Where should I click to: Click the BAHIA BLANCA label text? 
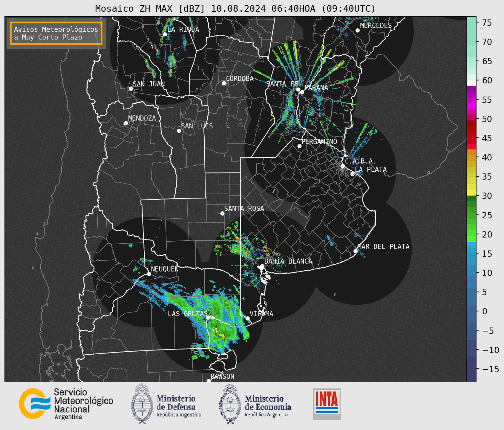point(288,261)
